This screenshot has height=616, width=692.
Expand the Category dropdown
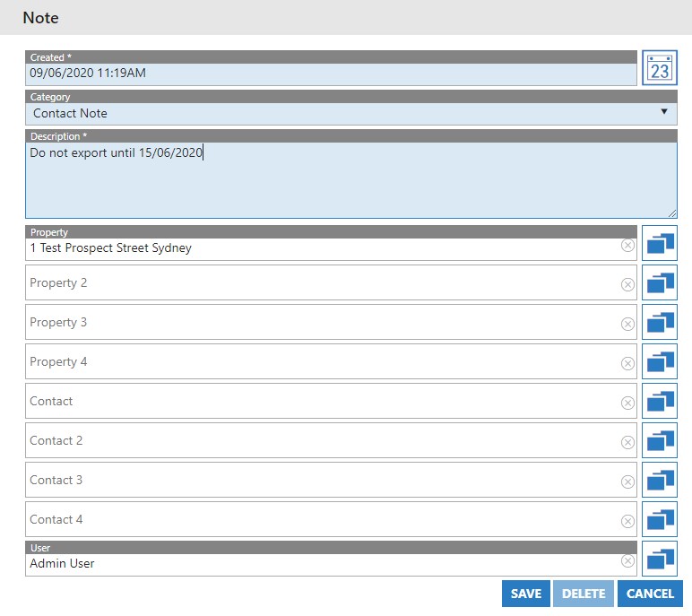coord(663,112)
